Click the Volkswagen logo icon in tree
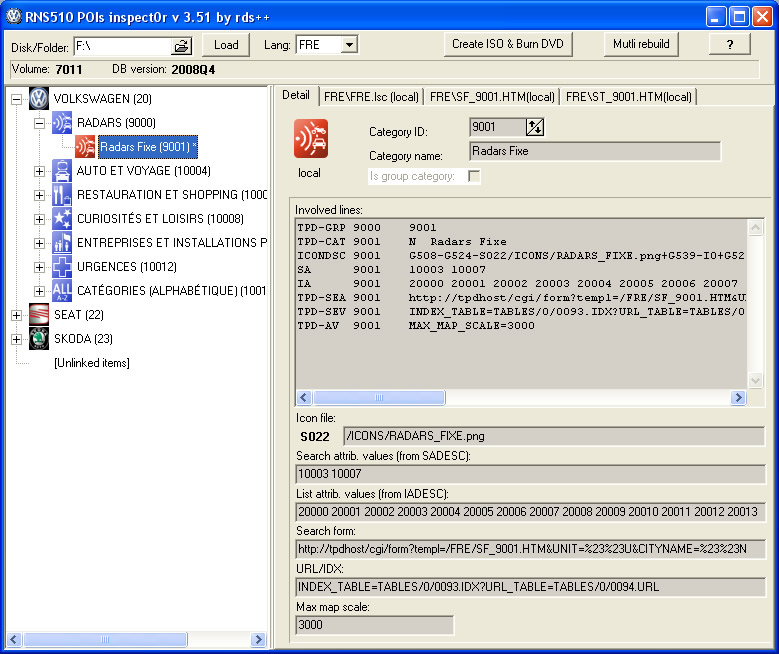 39,98
